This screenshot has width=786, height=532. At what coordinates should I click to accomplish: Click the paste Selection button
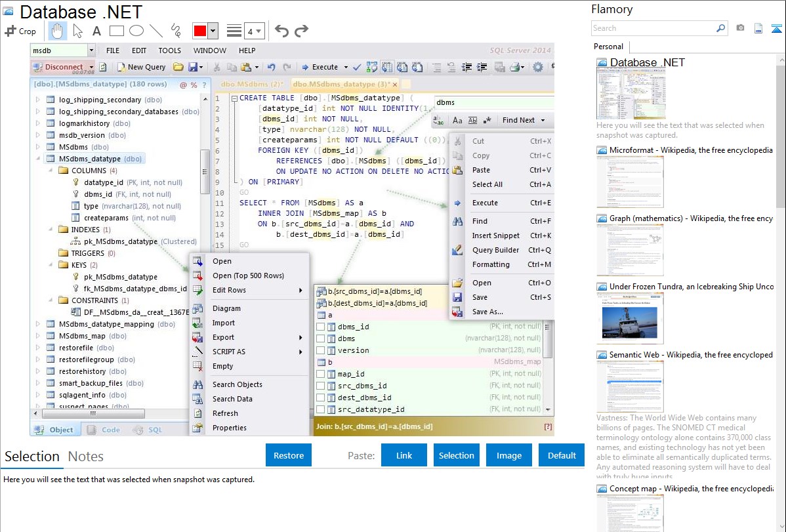click(456, 455)
